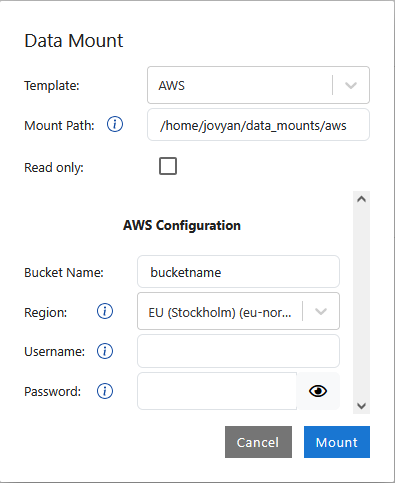Click the Data Mount title
The width and height of the screenshot is (395, 483).
coord(74,41)
